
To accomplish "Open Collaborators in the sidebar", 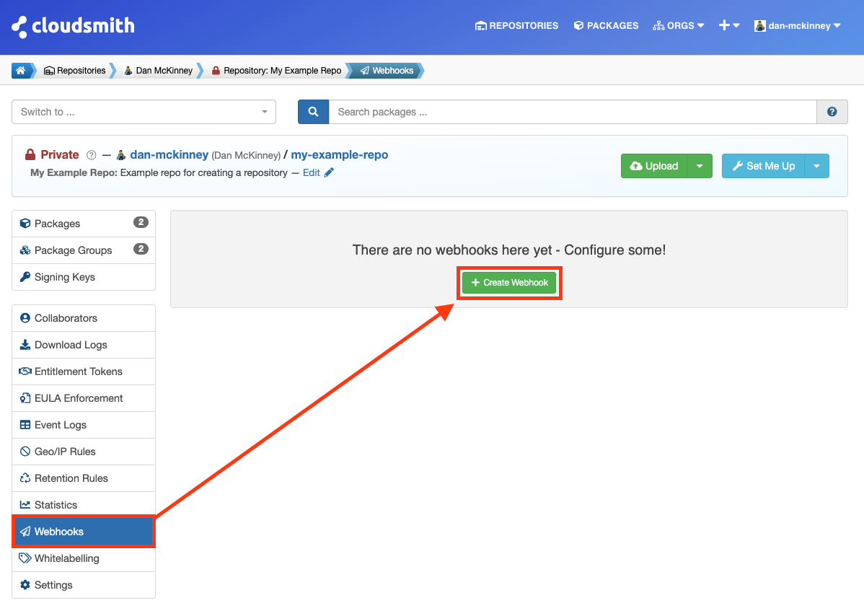I will [x=84, y=318].
